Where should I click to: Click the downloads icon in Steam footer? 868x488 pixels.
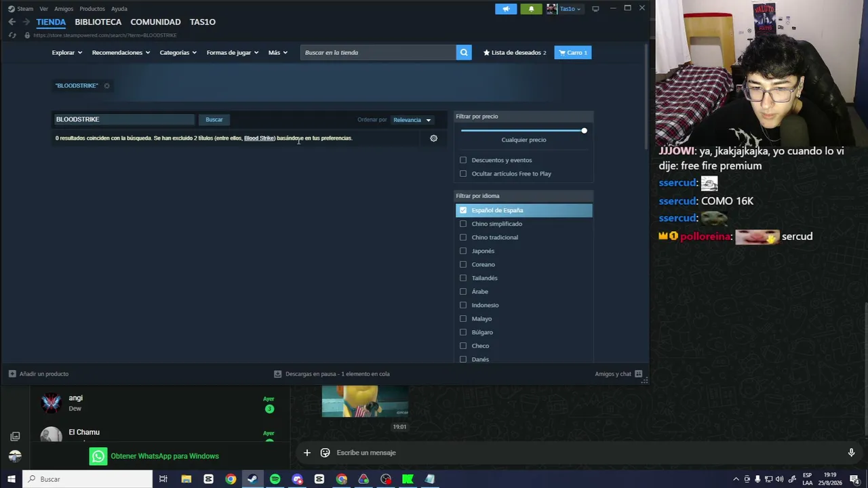point(277,373)
